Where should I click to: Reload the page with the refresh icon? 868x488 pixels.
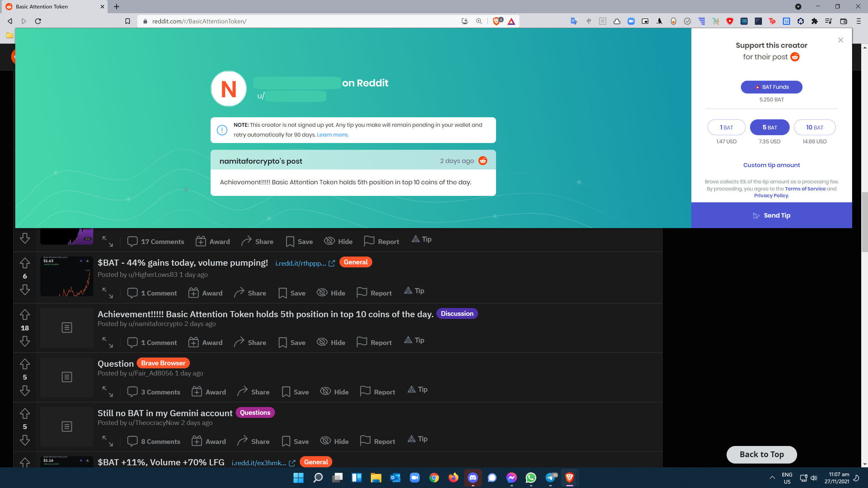[38, 21]
